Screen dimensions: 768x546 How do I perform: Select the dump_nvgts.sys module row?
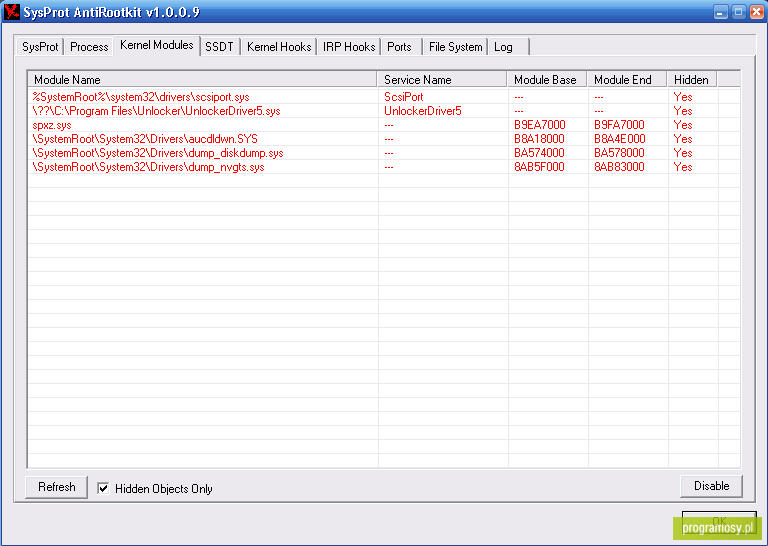[384, 167]
